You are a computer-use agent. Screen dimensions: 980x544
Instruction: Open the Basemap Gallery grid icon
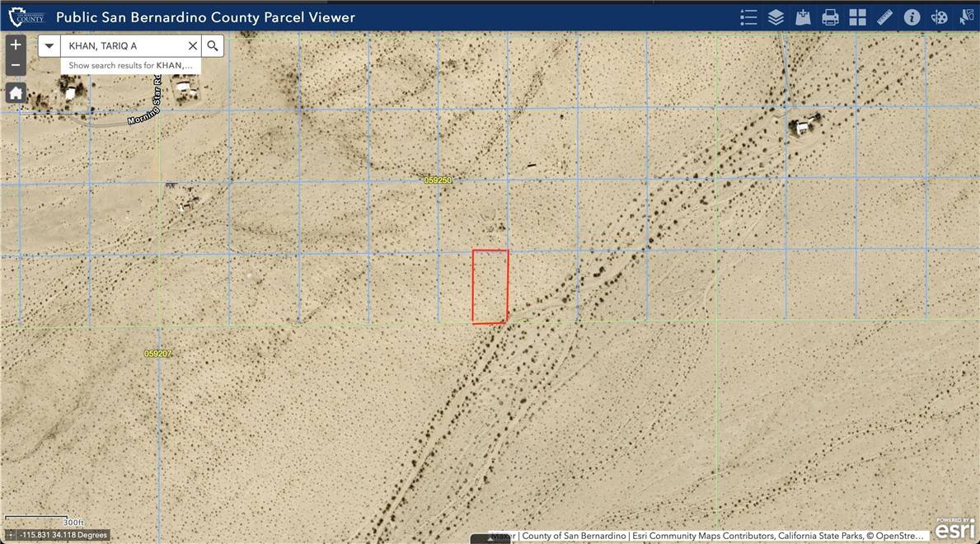tap(857, 16)
